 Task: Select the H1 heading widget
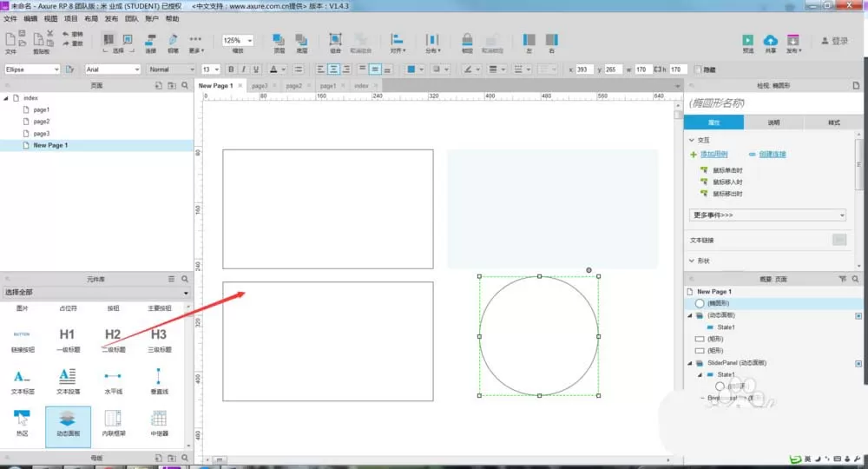(67, 334)
